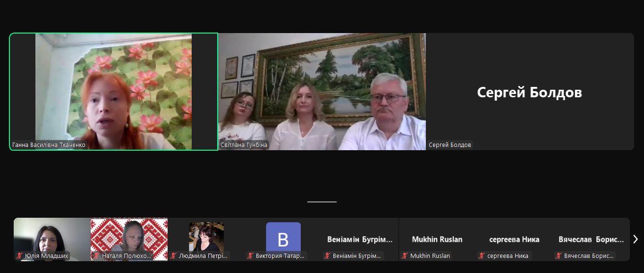Select Веніамін Бугрім participant tile
Screen dimensions: 644x273
pos(360,239)
